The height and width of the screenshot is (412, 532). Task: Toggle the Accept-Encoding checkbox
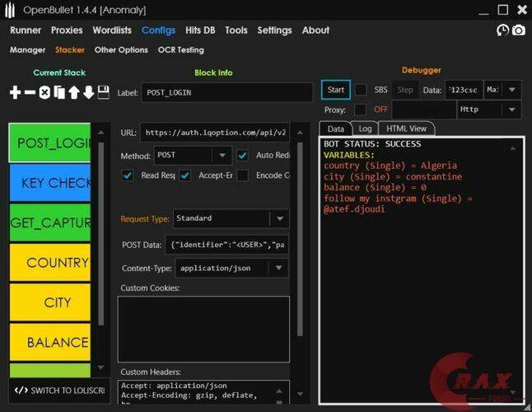click(185, 176)
